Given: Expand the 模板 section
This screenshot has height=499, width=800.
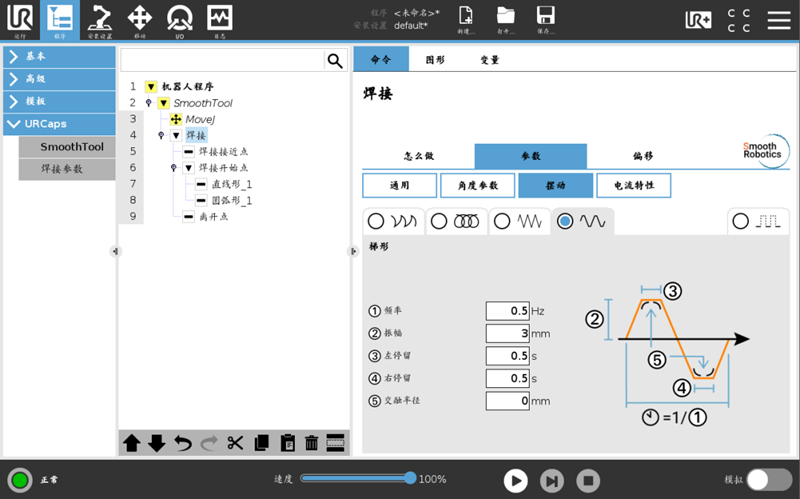Looking at the screenshot, I should tap(59, 102).
